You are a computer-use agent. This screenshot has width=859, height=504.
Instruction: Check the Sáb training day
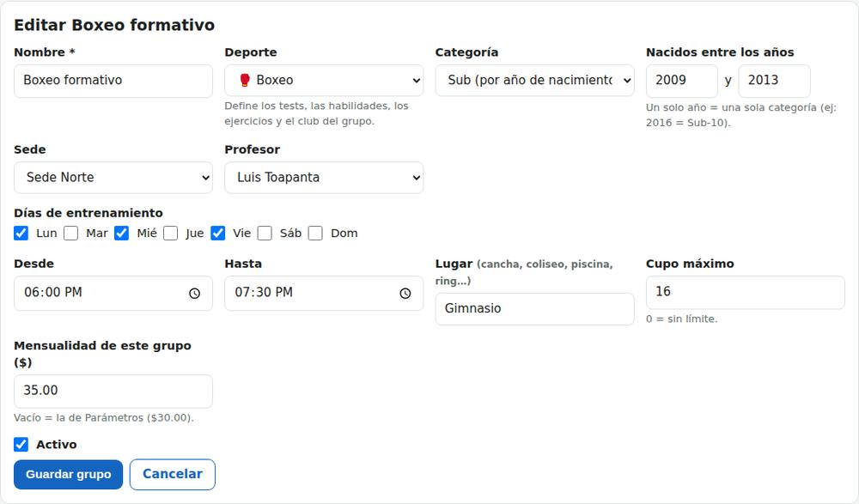pos(265,234)
